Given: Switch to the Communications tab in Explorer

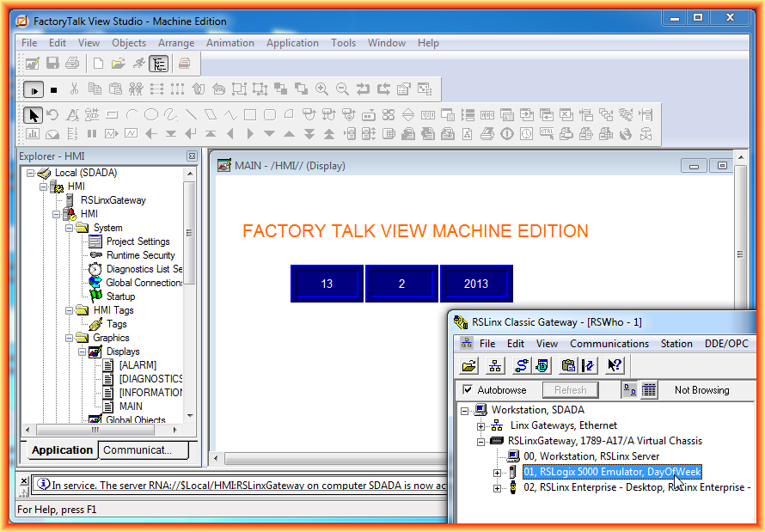Looking at the screenshot, I should [x=146, y=449].
